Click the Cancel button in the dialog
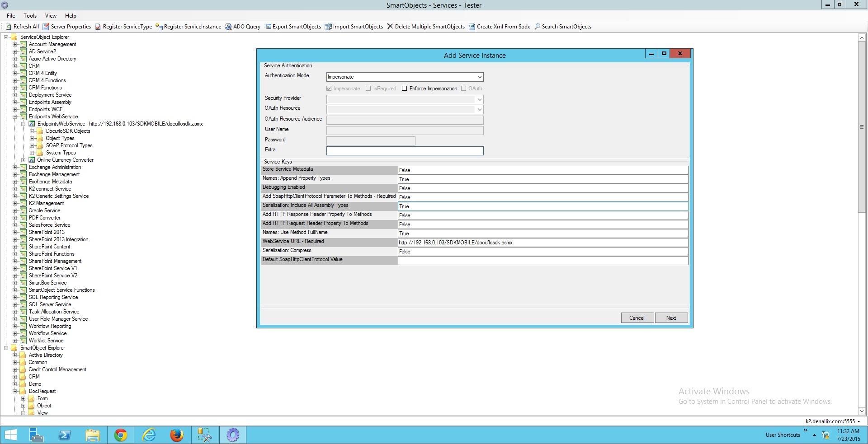The image size is (868, 444). coord(637,318)
